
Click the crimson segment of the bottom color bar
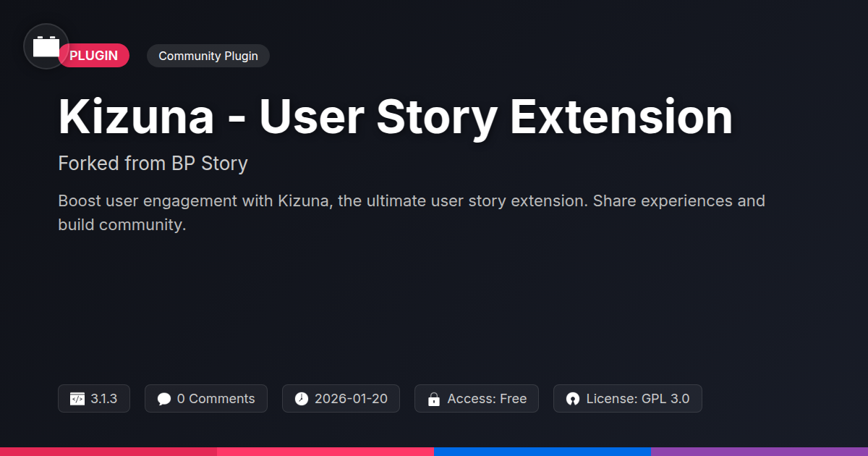(x=109, y=452)
